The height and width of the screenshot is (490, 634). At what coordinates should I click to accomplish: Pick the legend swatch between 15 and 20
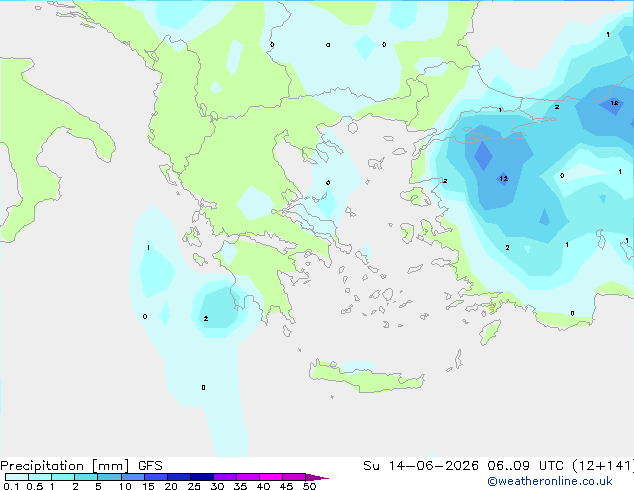156,477
